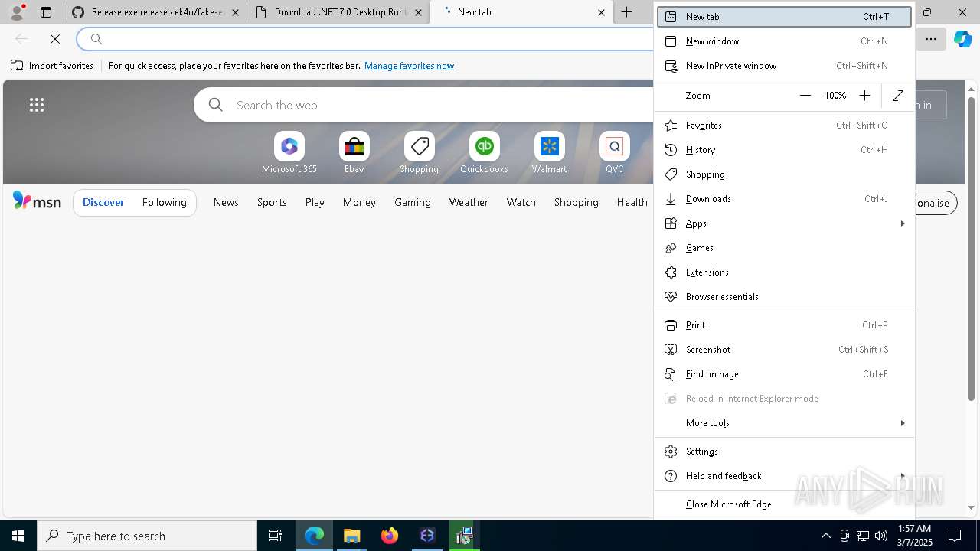Expand the More tools submenu
The width and height of the screenshot is (980, 551).
785,423
